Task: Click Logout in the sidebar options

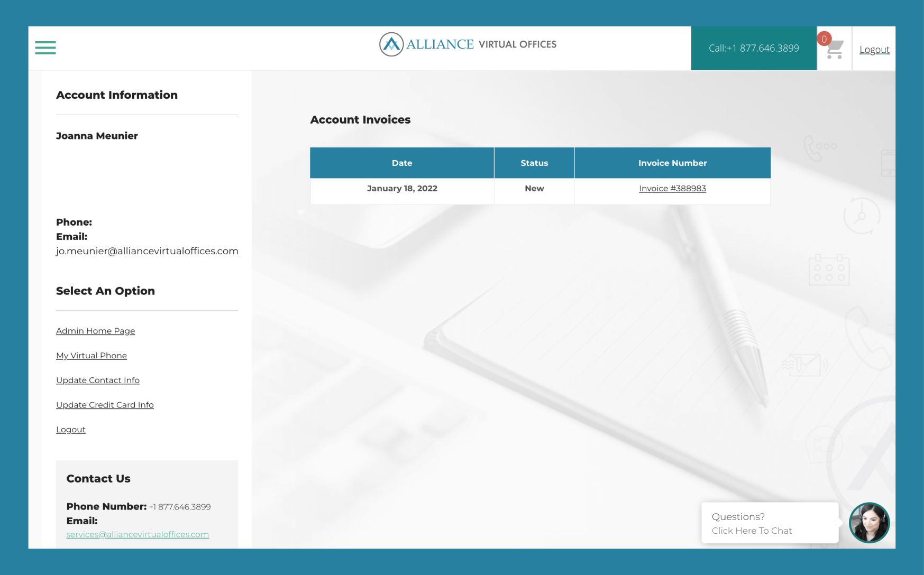Action: pyautogui.click(x=71, y=430)
